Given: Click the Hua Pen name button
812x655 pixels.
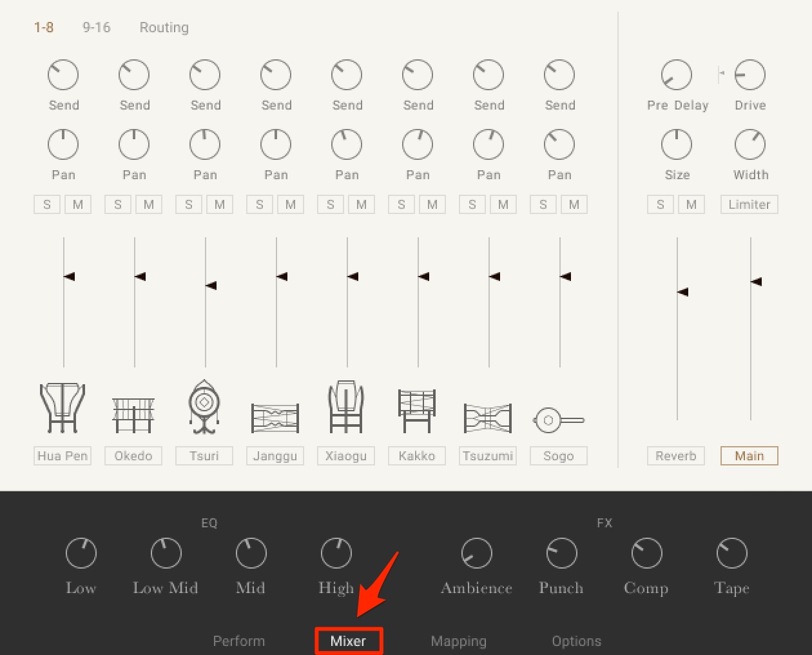Looking at the screenshot, I should (63, 456).
